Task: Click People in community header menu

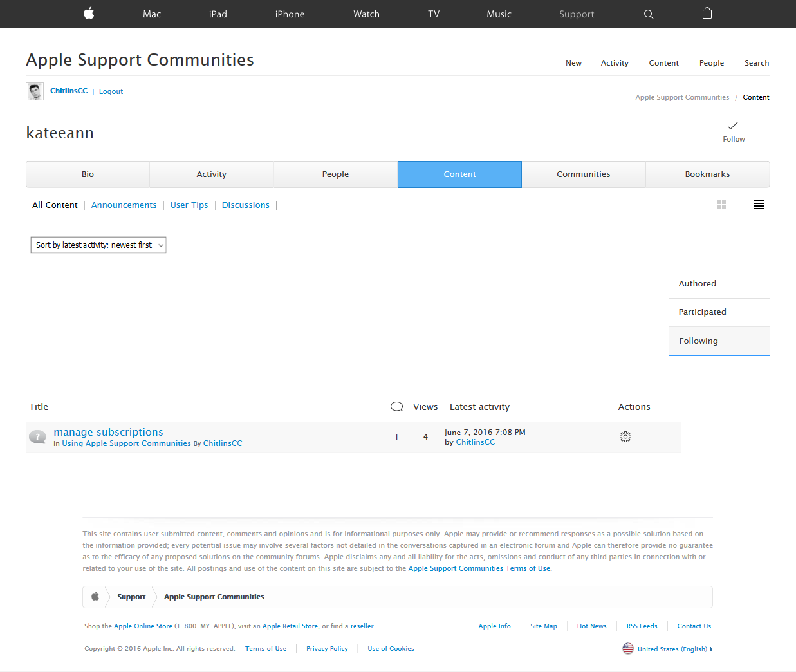Action: point(712,63)
